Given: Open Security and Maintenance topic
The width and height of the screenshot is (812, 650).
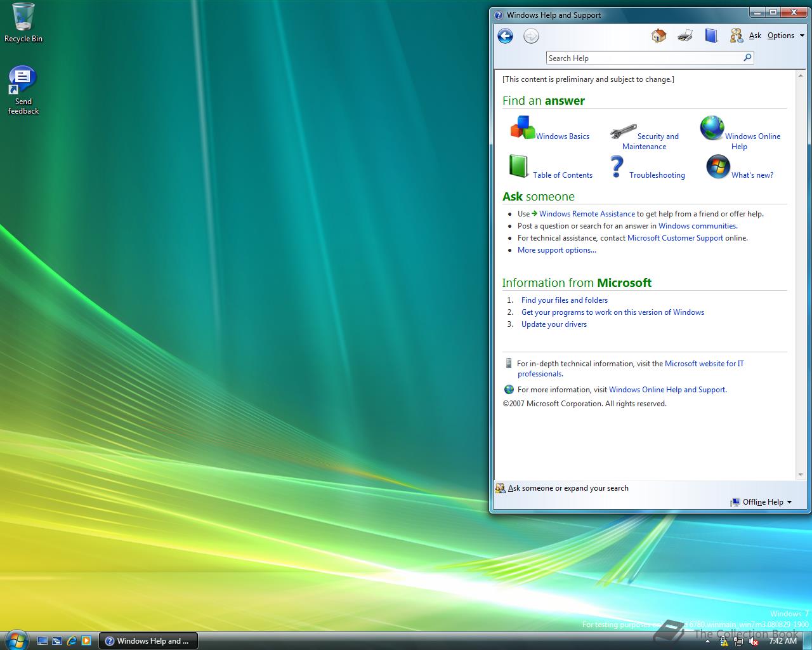Looking at the screenshot, I should (x=651, y=142).
